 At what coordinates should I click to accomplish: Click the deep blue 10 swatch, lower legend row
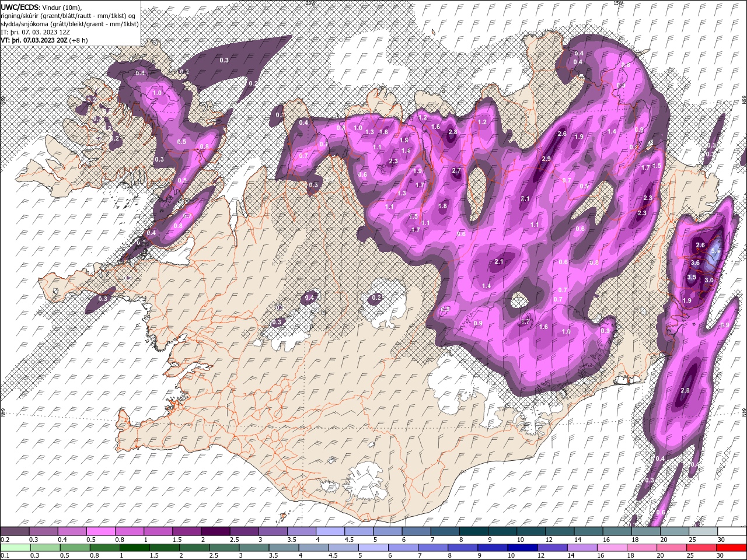coord(522,548)
